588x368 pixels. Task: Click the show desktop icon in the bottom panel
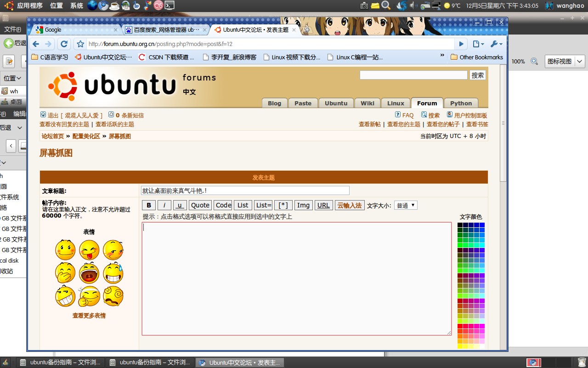pyautogui.click(x=6, y=362)
